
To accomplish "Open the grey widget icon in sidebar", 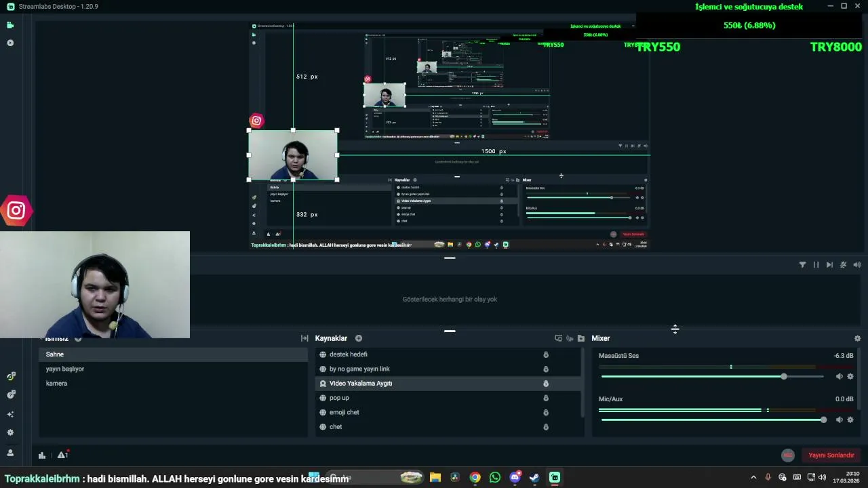I will 10,394.
